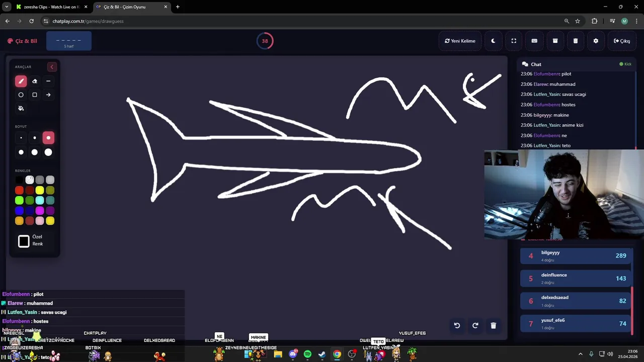The image size is (644, 362).
Task: Pick the pink color swatch
Action: click(x=40, y=221)
